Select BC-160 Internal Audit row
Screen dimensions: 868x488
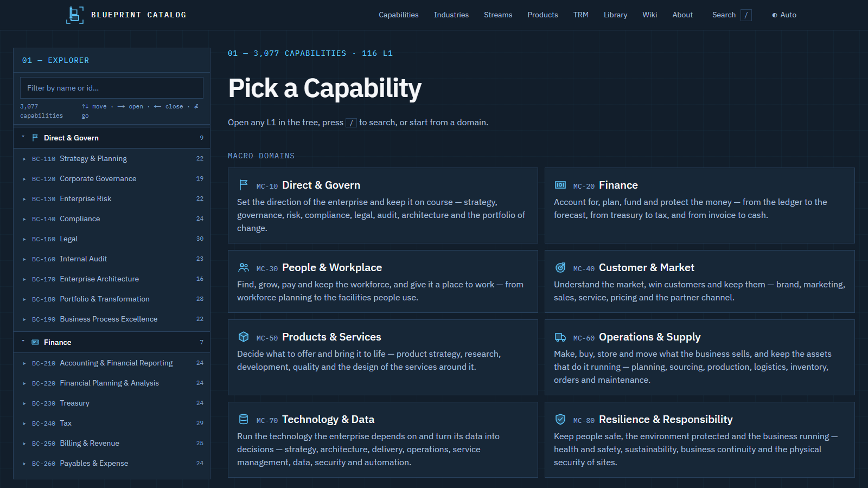coord(112,259)
